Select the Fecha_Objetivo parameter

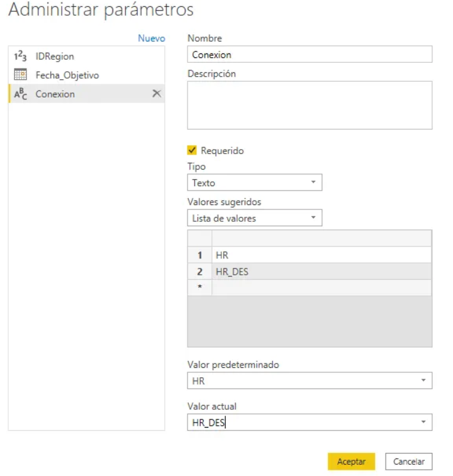pyautogui.click(x=67, y=75)
